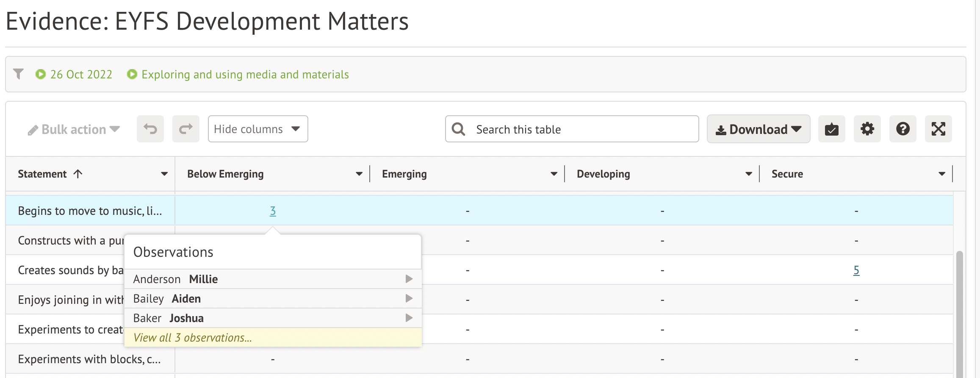
Task: Click the table's vertical scrollbar
Action: point(959,314)
